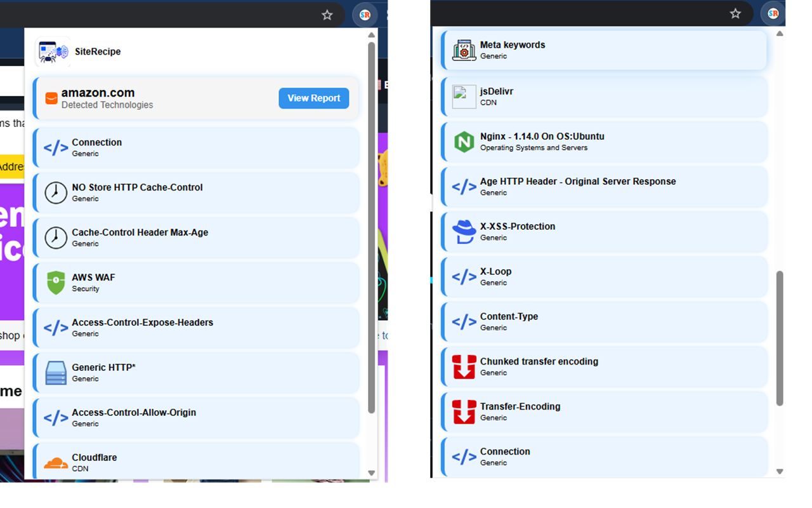This screenshot has height=508, width=812.
Task: Click the View Report button for amazon.com
Action: coord(313,98)
